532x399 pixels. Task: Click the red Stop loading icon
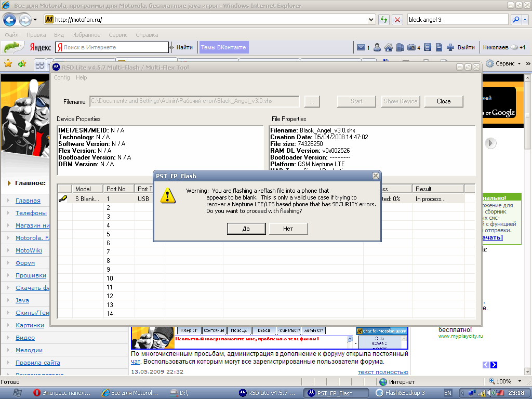[x=397, y=20]
